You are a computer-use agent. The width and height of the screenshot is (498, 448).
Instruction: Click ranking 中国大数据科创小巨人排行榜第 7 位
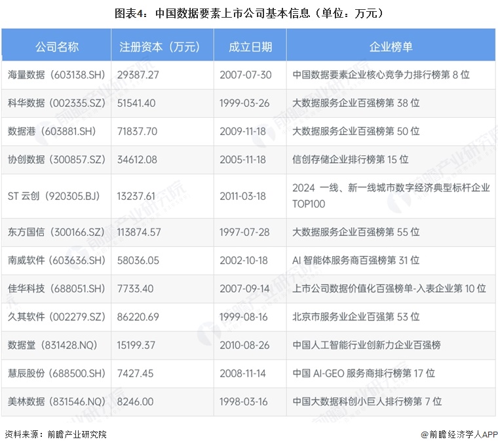click(367, 401)
